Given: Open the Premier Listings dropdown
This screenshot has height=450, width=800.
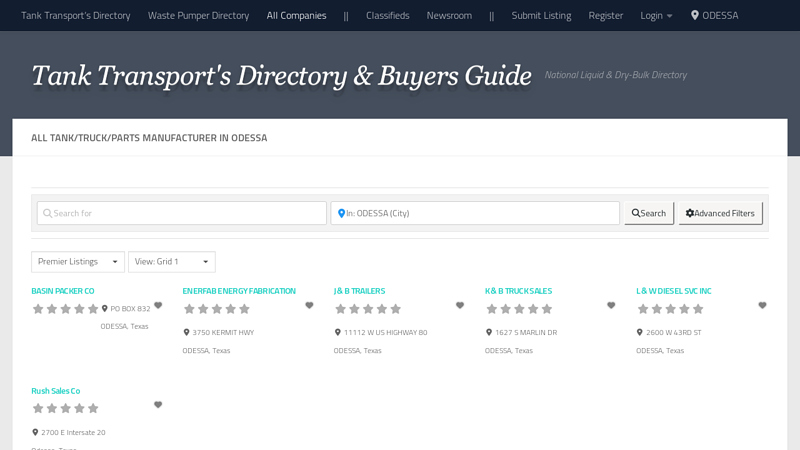Looking at the screenshot, I should [78, 262].
